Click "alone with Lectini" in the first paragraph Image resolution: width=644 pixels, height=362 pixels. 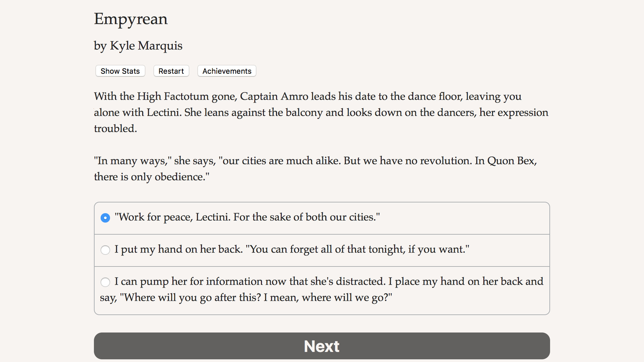tap(138, 113)
